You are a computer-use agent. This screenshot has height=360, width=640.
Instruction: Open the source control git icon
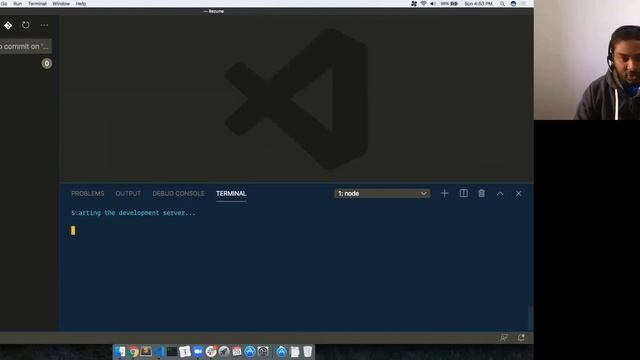8,25
